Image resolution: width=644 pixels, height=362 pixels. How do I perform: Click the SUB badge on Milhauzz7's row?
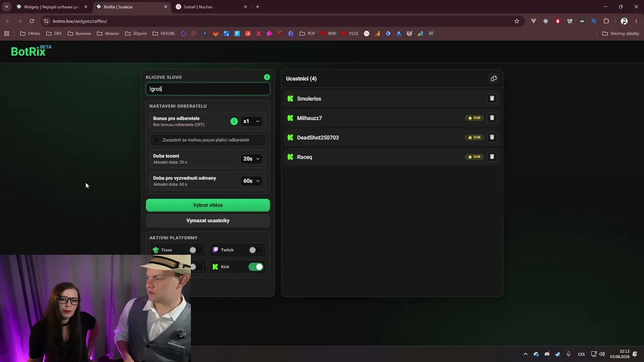pos(474,118)
